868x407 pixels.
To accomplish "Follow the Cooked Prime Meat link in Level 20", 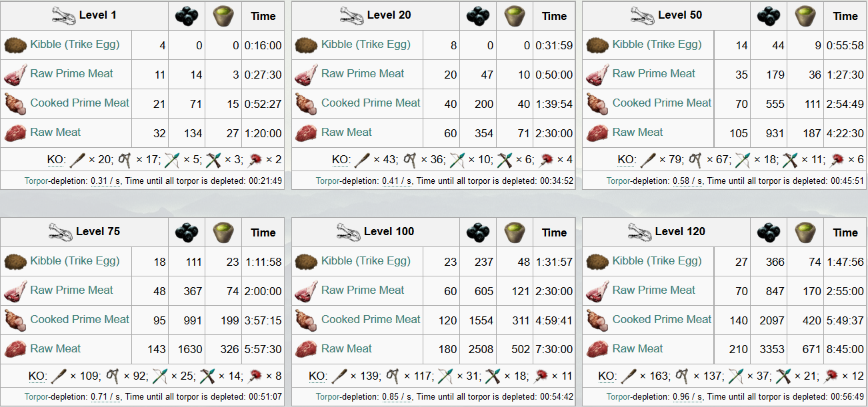I will pyautogui.click(x=371, y=103).
